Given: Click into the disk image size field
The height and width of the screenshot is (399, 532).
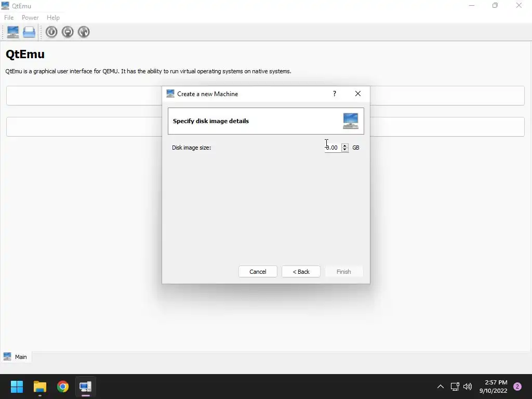Looking at the screenshot, I should tap(333, 148).
